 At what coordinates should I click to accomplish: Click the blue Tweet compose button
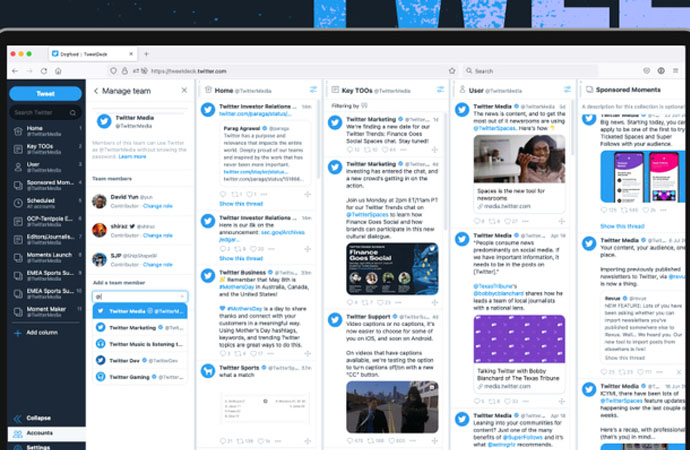[x=45, y=93]
